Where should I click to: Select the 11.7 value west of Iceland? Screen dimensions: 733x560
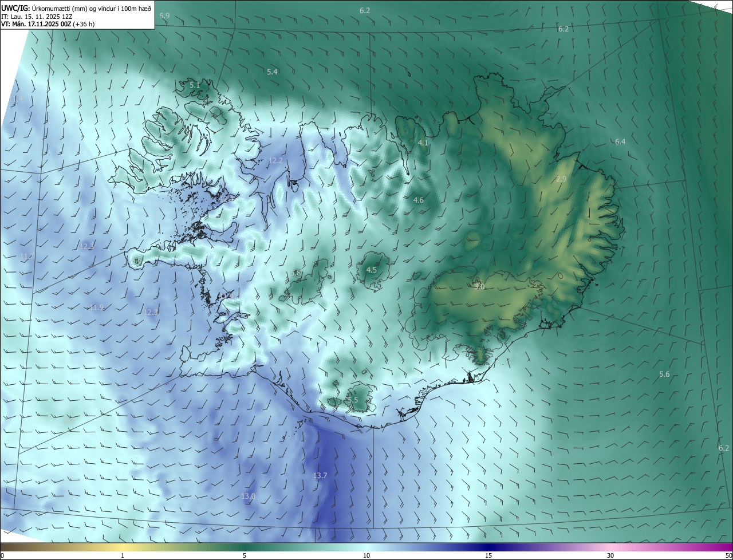27,256
